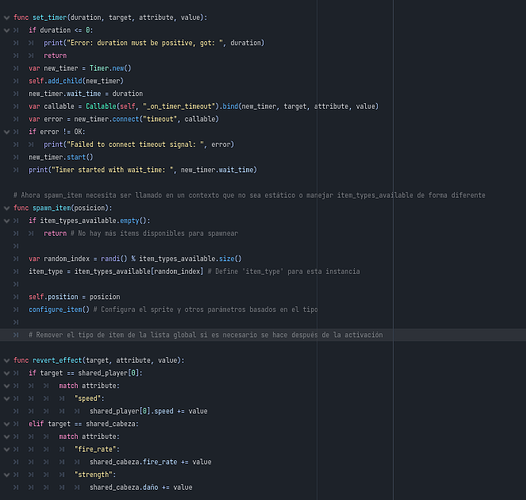This screenshot has width=526, height=500.
Task: Click 'revert_effect' function name
Action: tap(57, 360)
